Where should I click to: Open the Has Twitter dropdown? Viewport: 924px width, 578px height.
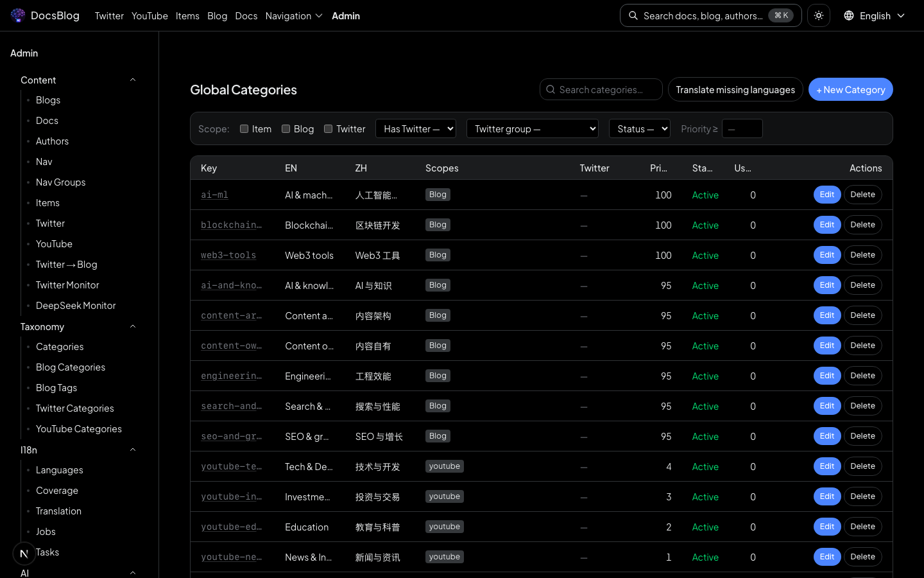click(x=416, y=129)
